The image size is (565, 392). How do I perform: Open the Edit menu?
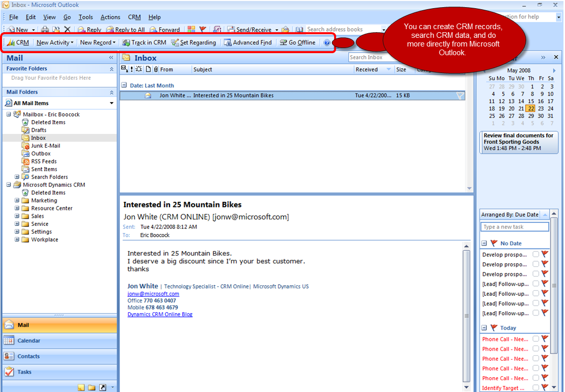[31, 17]
